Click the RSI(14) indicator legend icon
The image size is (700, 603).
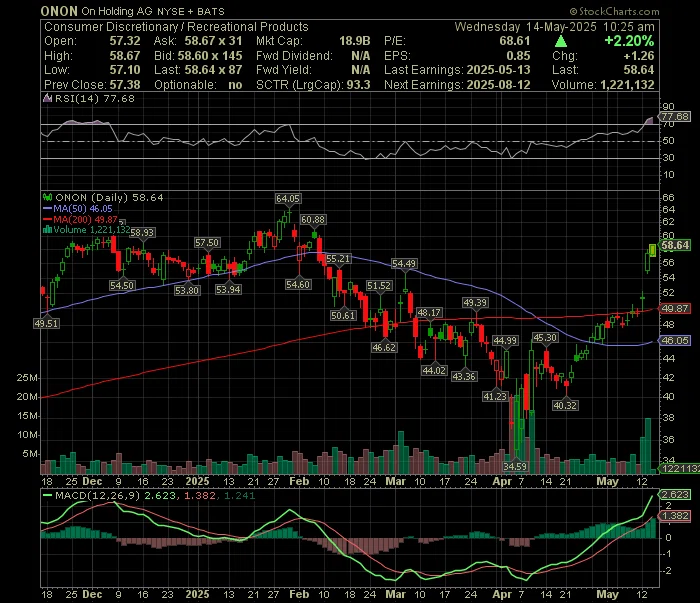(x=47, y=98)
